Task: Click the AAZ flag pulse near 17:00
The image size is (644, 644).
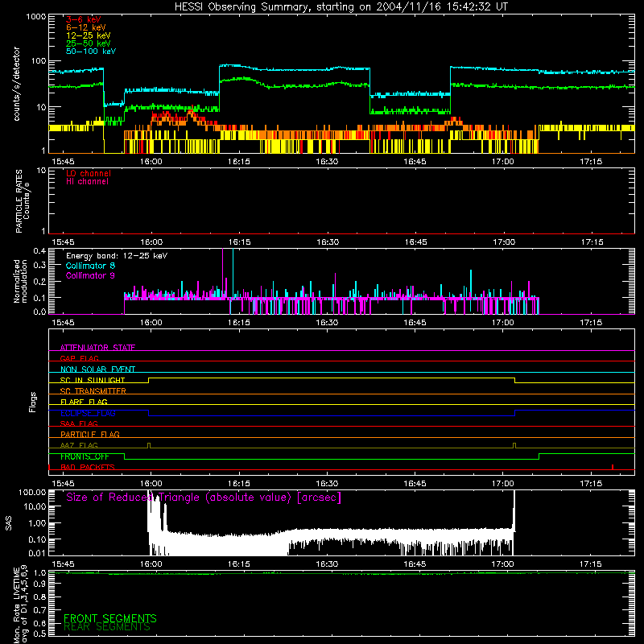Action: click(x=514, y=446)
